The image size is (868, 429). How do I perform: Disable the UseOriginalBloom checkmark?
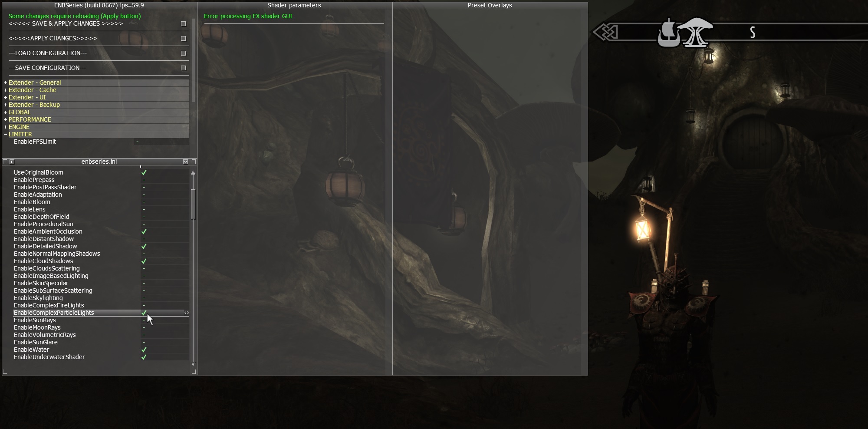click(x=144, y=172)
